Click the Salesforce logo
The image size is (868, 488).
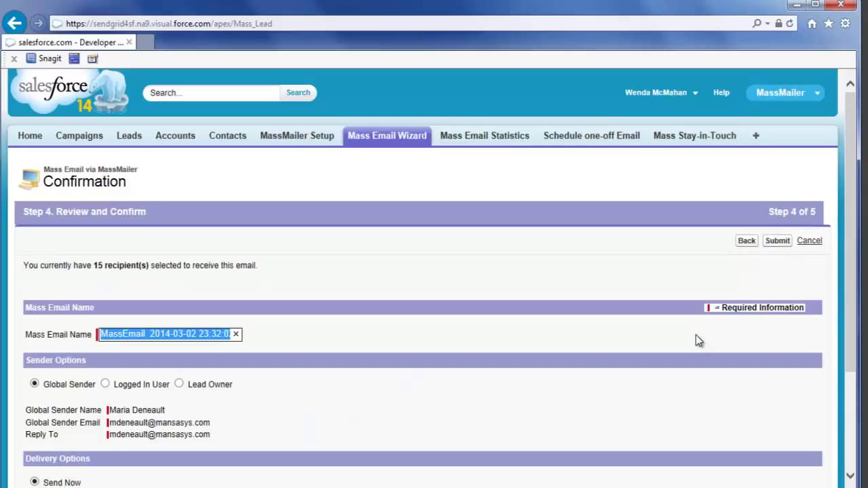(69, 91)
